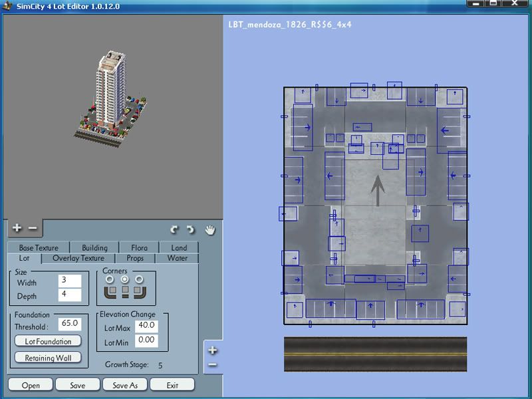Click the Lot Min elevation field
Image resolution: width=532 pixels, height=399 pixels.
(146, 340)
